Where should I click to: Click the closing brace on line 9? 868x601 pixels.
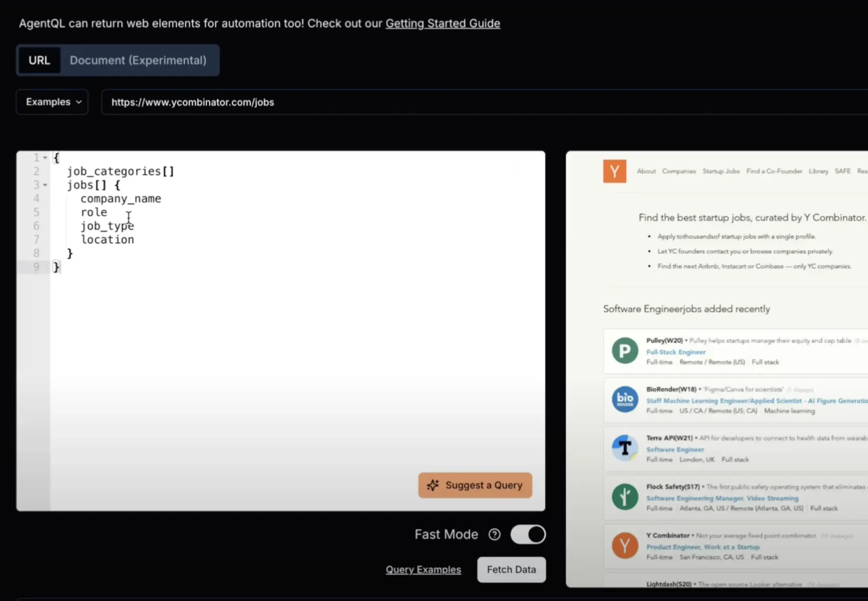56,267
